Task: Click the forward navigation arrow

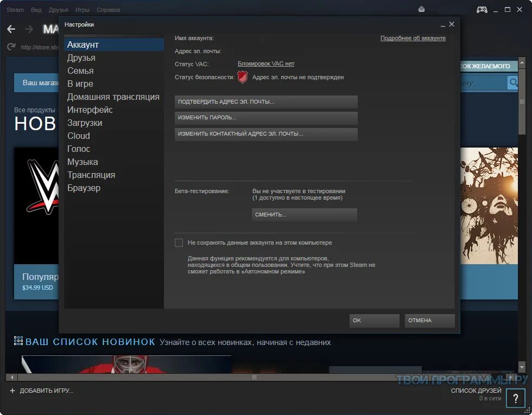Action: pos(29,29)
